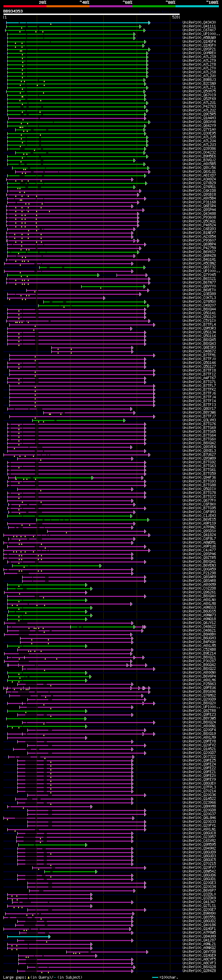
Task: Open hit UniRef100_A5BUW9
Action: click(199, 38)
